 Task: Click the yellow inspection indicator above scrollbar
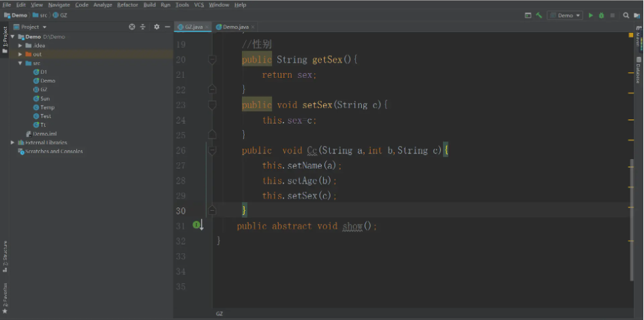[631, 35]
